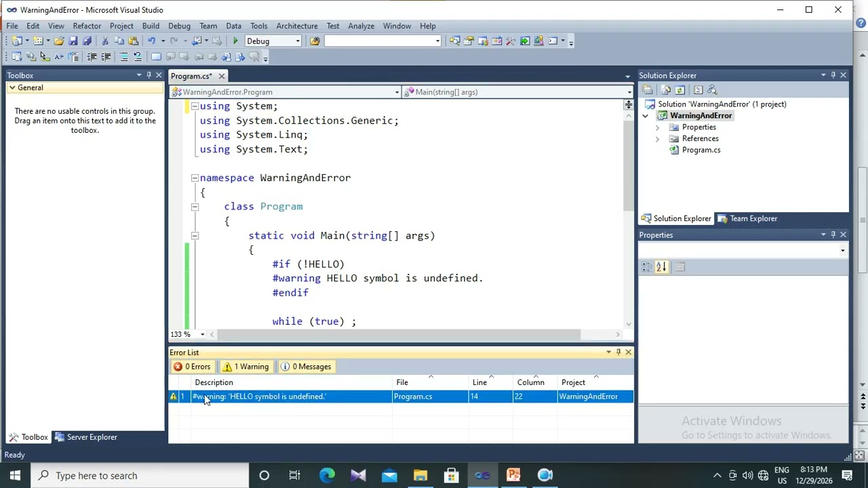Comment out the selected lines icon
This screenshot has height=488, width=868.
coord(124,57)
